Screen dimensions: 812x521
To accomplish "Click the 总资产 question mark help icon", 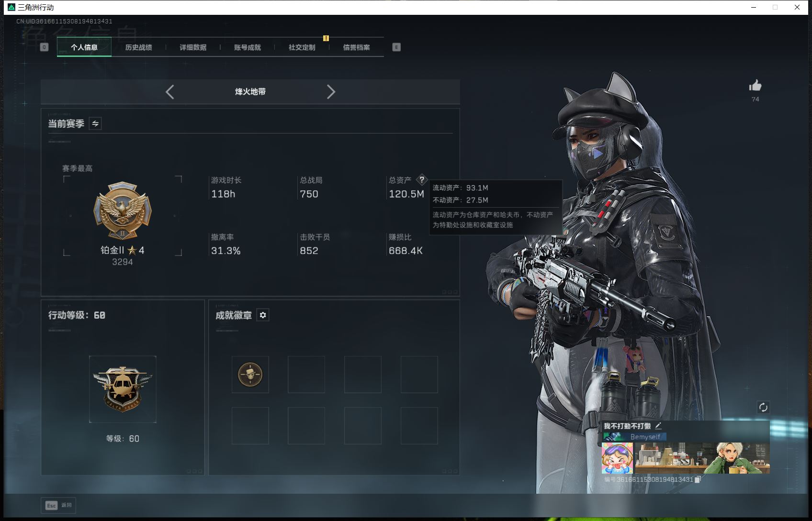I will [x=421, y=180].
